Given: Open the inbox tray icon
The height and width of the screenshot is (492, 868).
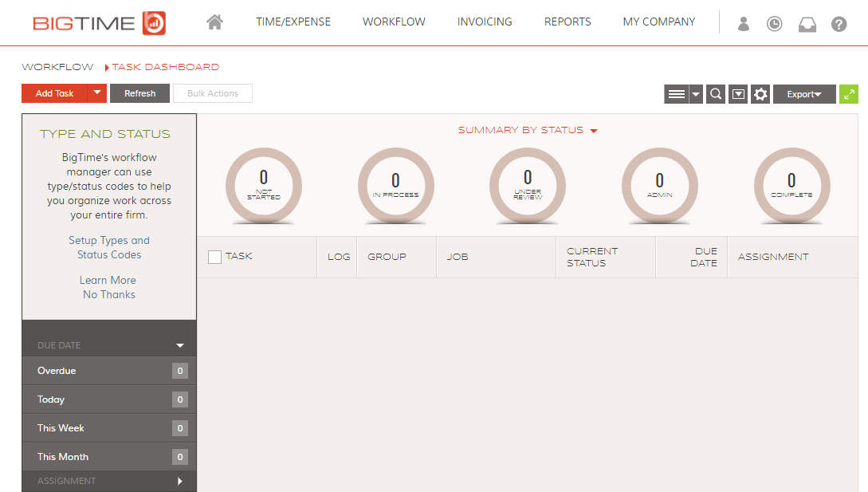Looking at the screenshot, I should point(807,25).
